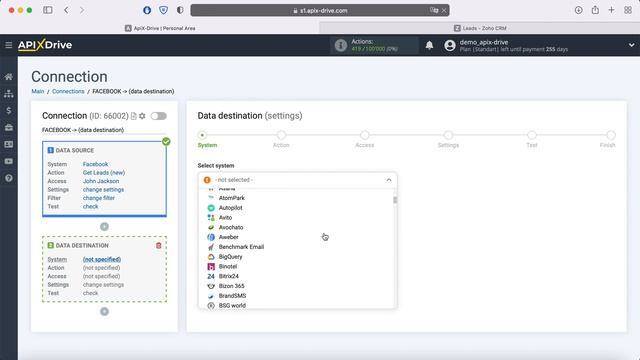Go to the Access step
The width and height of the screenshot is (640, 360).
[364, 135]
